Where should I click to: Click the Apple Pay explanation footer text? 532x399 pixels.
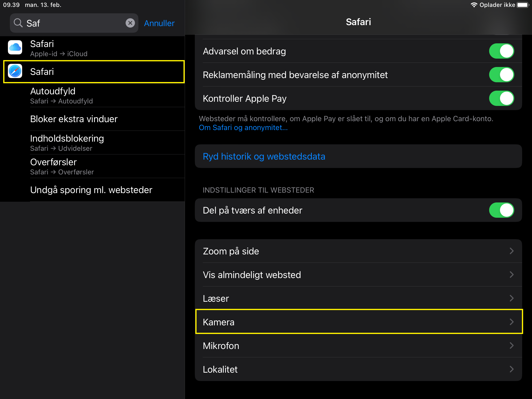click(x=346, y=119)
